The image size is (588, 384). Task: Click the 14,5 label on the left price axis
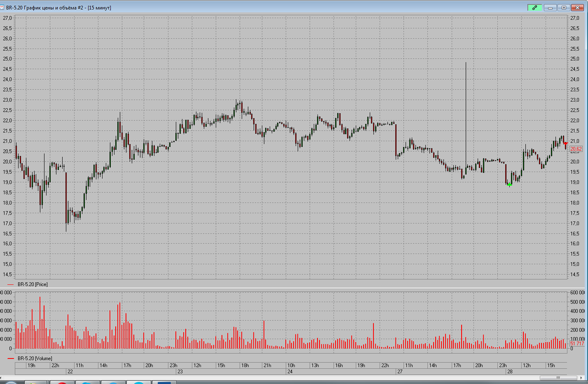(8, 274)
